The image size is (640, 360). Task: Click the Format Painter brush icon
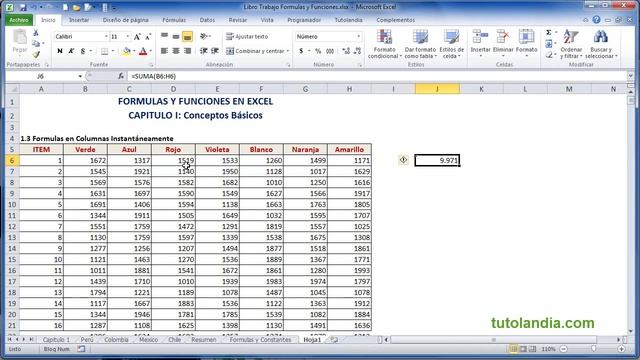tap(36, 54)
